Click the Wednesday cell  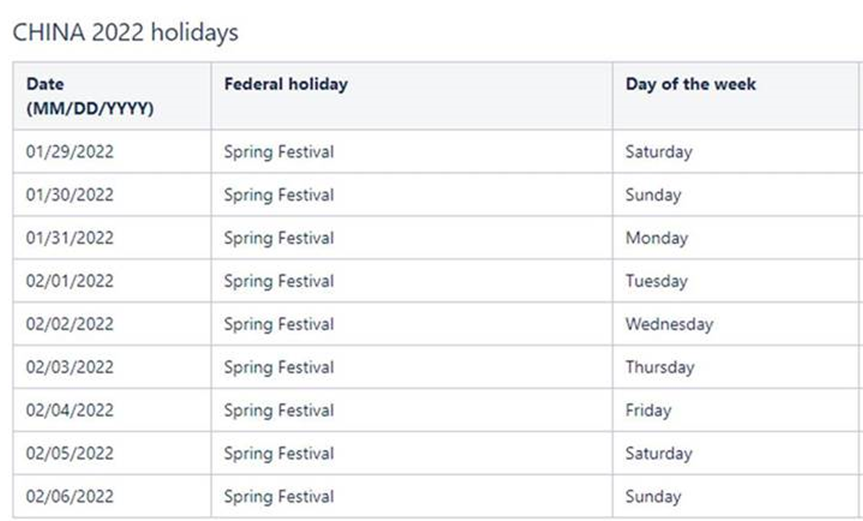pyautogui.click(x=669, y=324)
